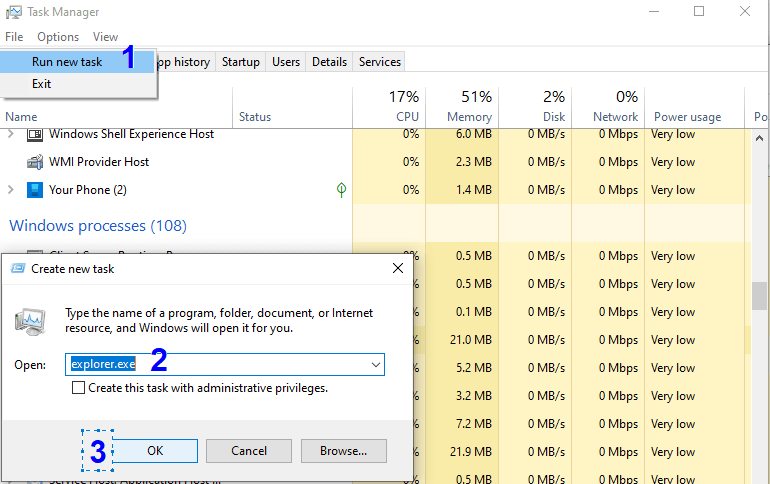Click the Cancel button in dialog
The height and width of the screenshot is (484, 770).
[x=249, y=451]
